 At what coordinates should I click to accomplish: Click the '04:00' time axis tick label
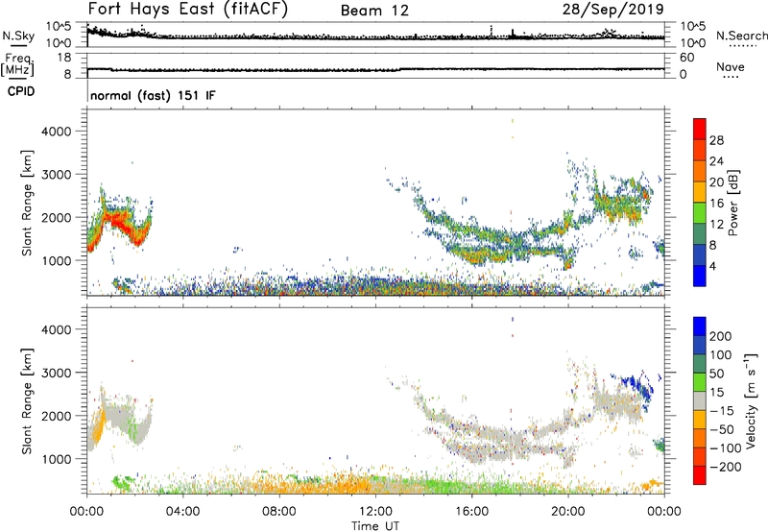coord(182,512)
